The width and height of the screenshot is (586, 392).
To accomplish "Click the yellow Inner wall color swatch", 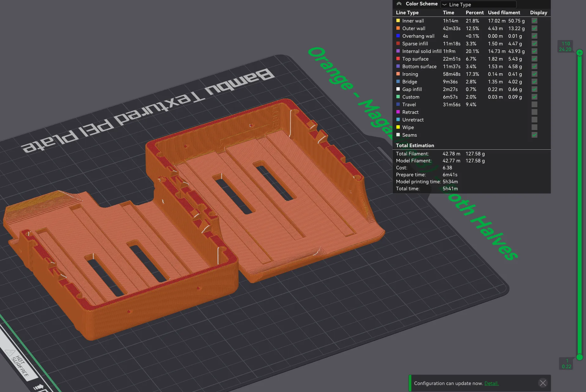I will pyautogui.click(x=398, y=21).
